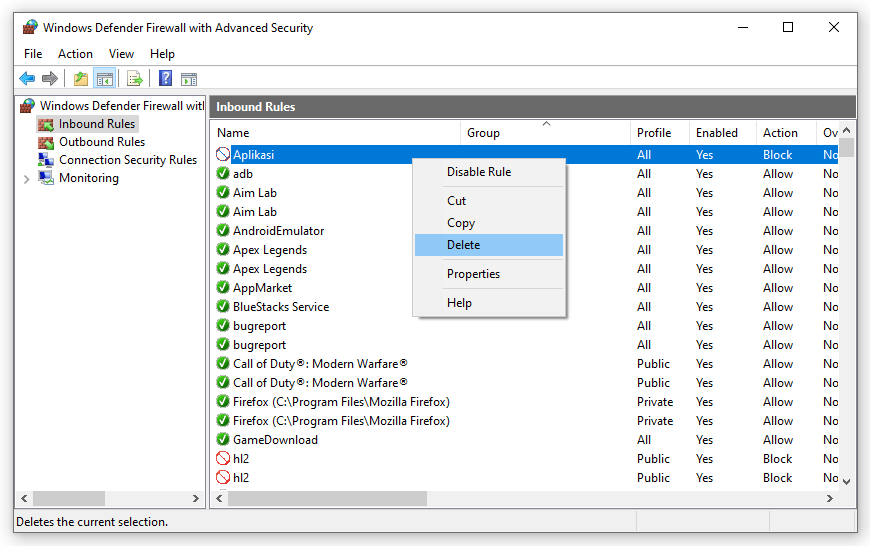The width and height of the screenshot is (870, 546).
Task: Click tree pane horizontal scrollbar left arrow
Action: coord(24,498)
